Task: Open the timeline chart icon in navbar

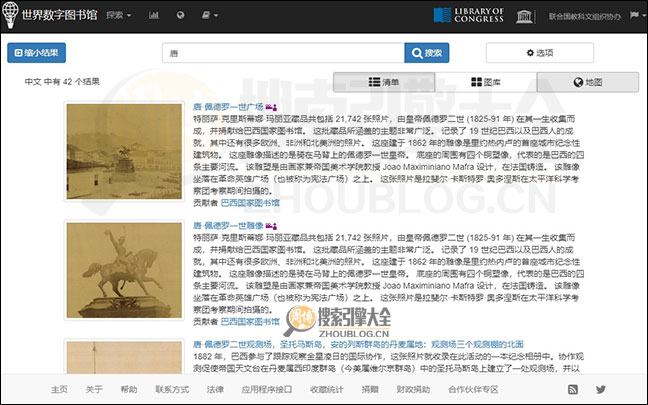Action: pos(154,15)
